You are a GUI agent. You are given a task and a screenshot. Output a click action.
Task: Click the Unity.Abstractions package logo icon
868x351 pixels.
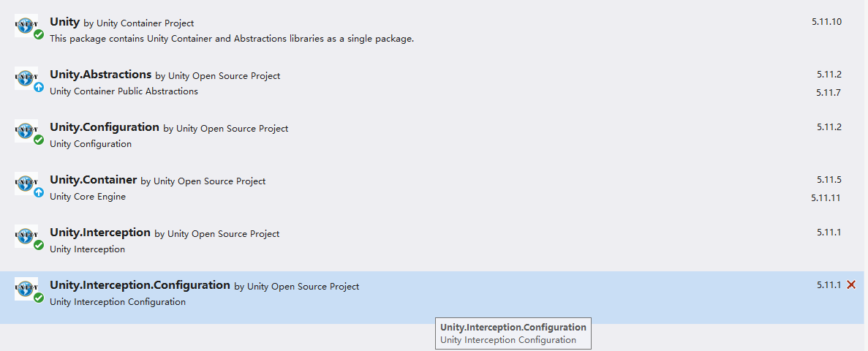click(25, 78)
